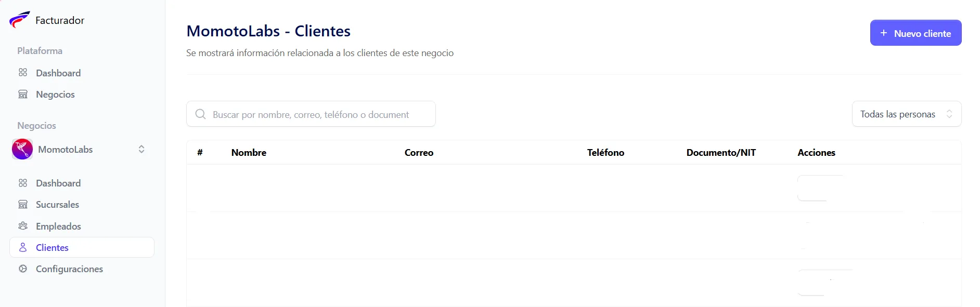Click the Teléfono column header
Screen dimensions: 980x307
click(x=605, y=152)
